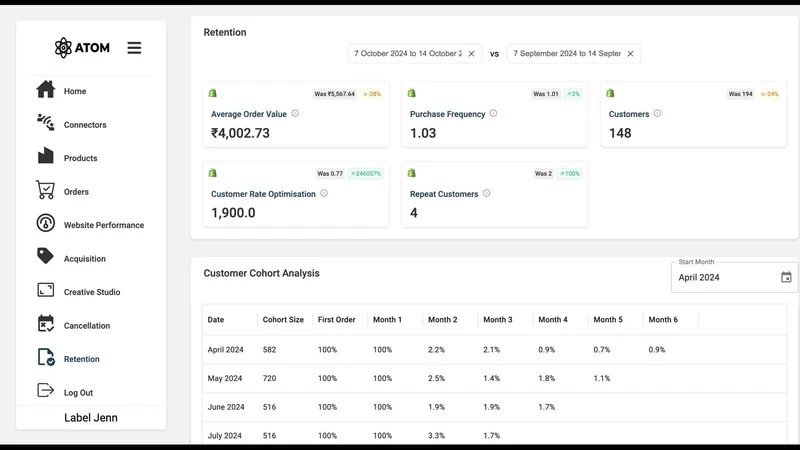Screen dimensions: 800x450
Task: Click the -28% change badge
Action: 372,94
